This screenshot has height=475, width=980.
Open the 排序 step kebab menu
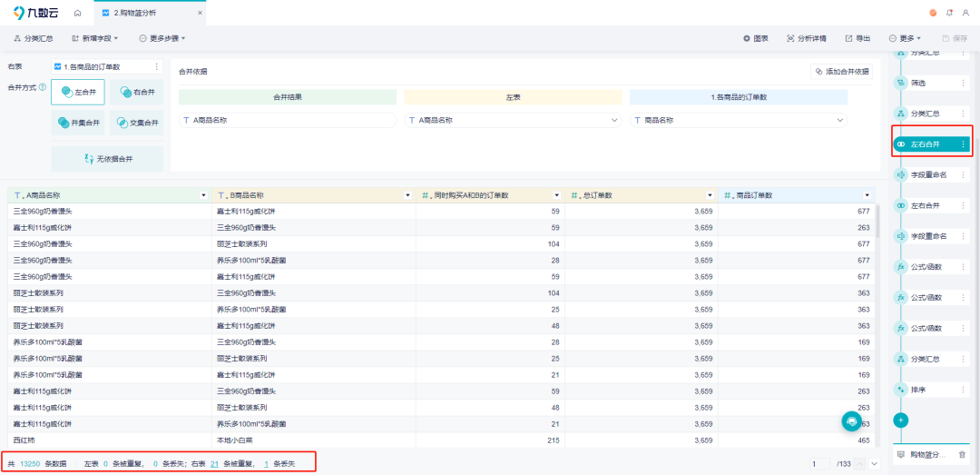tap(963, 390)
